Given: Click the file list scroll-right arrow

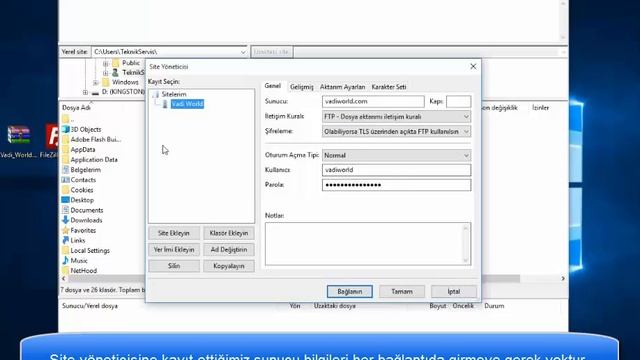Looking at the screenshot, I should coord(563,278).
